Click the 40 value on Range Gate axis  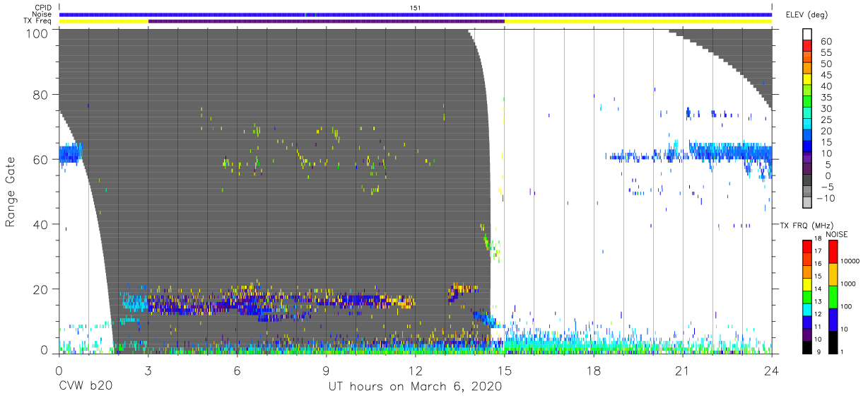point(41,224)
